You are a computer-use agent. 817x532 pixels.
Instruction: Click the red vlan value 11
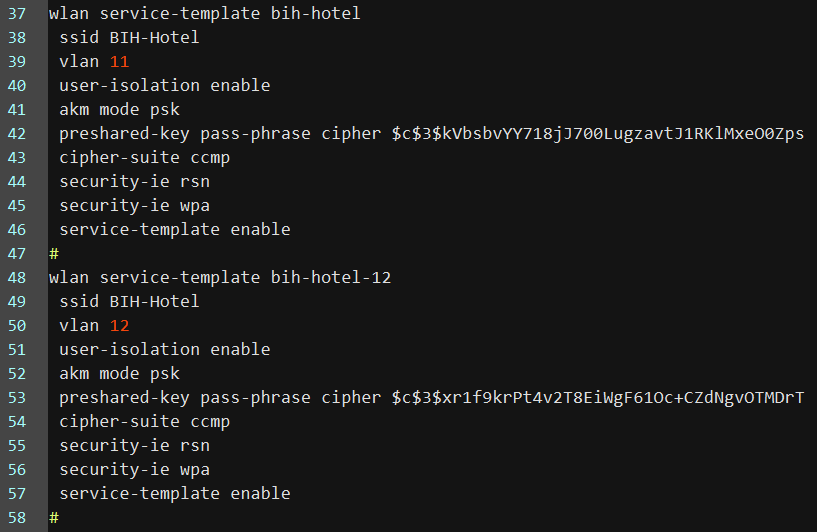[x=119, y=62]
